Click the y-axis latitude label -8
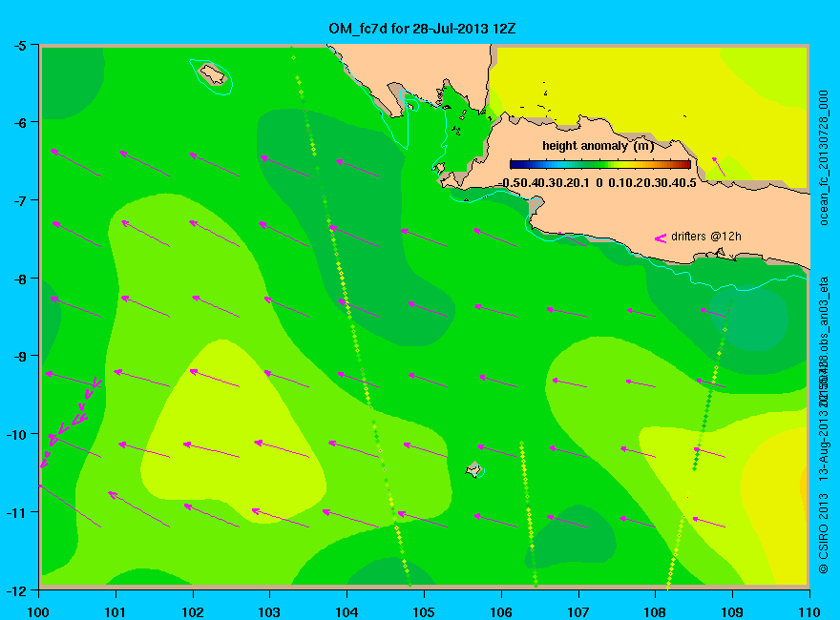The width and height of the screenshot is (840, 620). [x=20, y=279]
